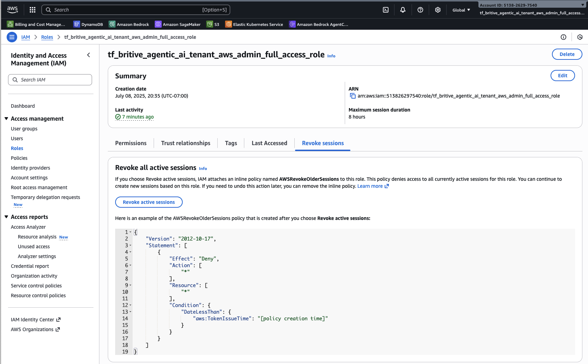
Task: Collapse the IAM side navigation panel
Action: coord(89,55)
